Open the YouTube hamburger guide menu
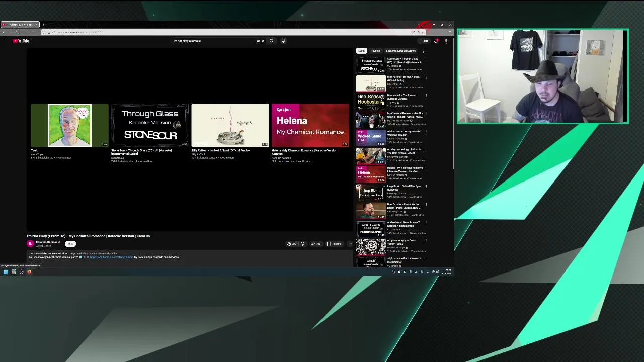This screenshot has width=644, height=362. point(6,41)
